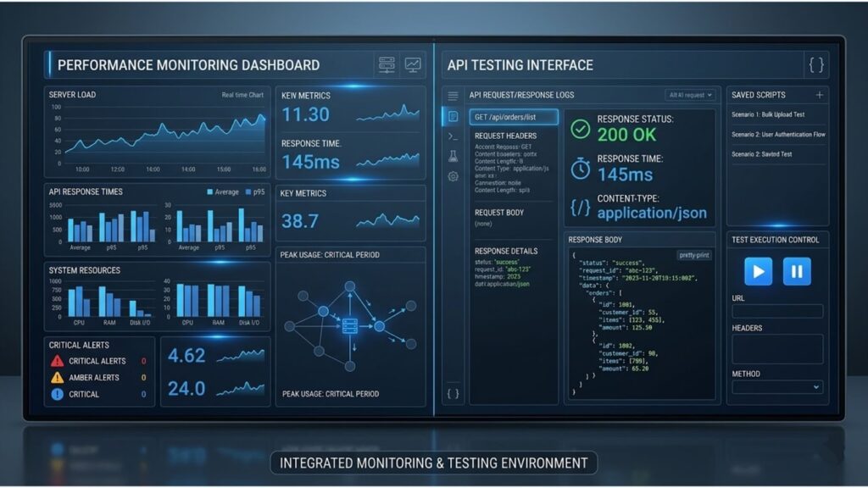The width and height of the screenshot is (868, 488).
Task: Open the monitor chart icon in dashboard header
Action: (413, 64)
